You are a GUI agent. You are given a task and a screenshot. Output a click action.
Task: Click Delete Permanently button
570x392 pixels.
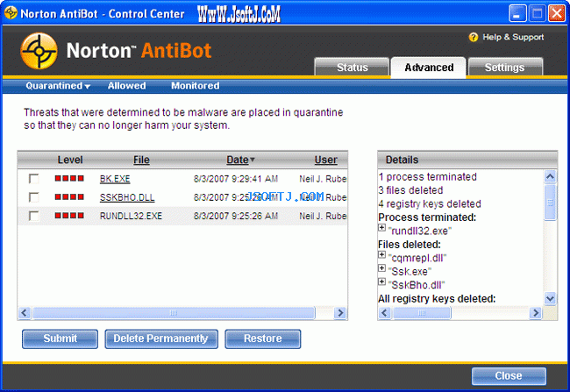tap(161, 339)
